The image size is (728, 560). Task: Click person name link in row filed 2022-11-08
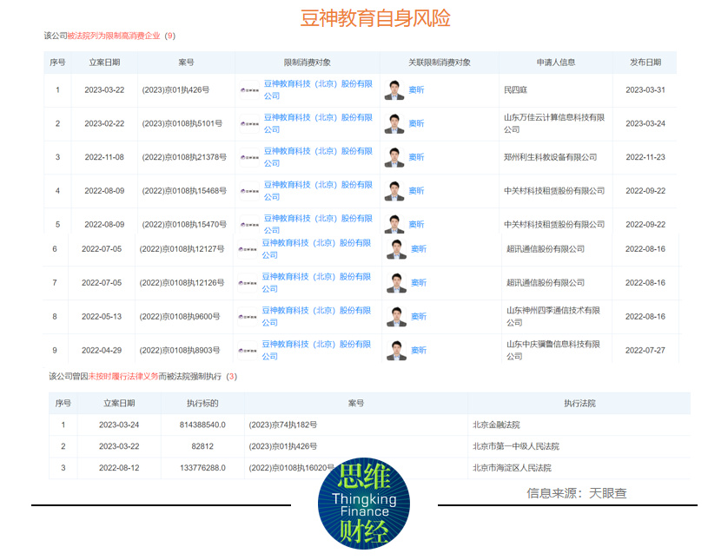[x=416, y=157]
